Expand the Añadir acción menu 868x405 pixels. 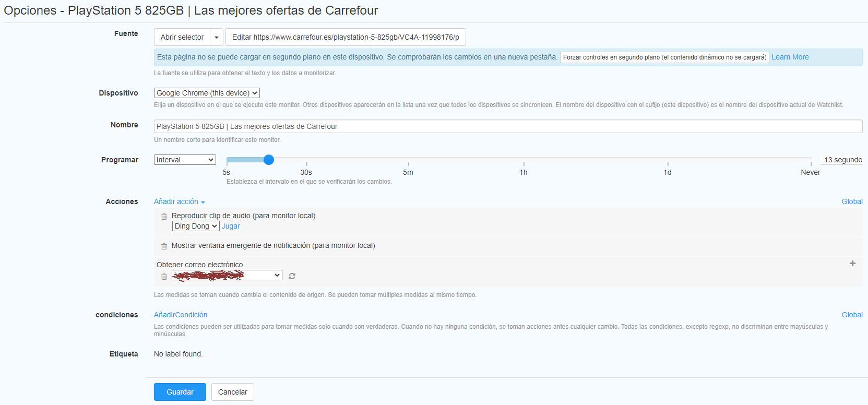pos(180,201)
